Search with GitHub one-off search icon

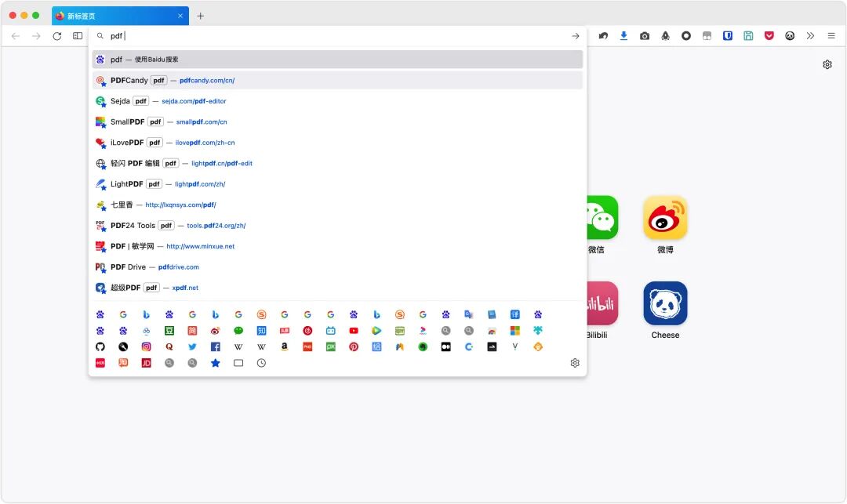[x=100, y=347]
